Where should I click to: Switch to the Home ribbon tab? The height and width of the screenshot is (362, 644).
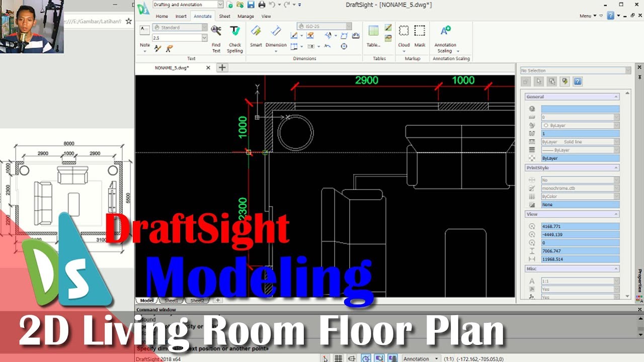(162, 16)
